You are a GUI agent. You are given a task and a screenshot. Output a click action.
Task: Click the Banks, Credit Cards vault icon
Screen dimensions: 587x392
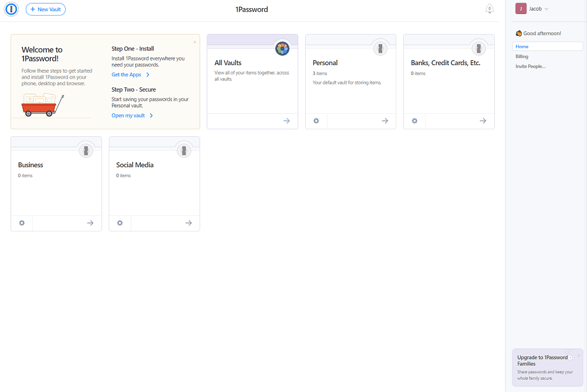point(478,48)
